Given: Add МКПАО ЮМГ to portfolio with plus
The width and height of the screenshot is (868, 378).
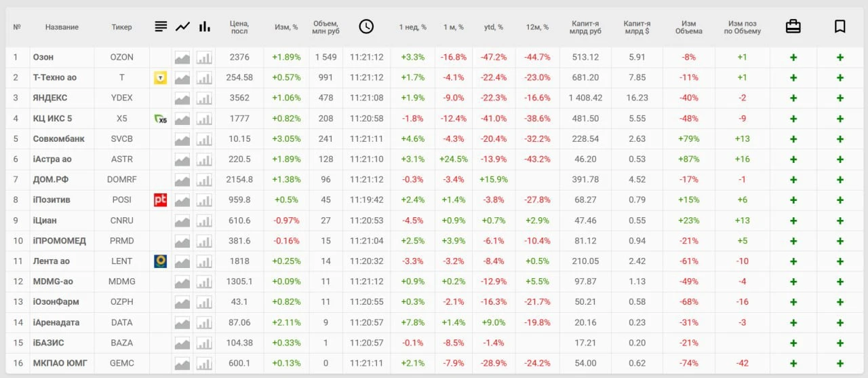Looking at the screenshot, I should point(793,363).
